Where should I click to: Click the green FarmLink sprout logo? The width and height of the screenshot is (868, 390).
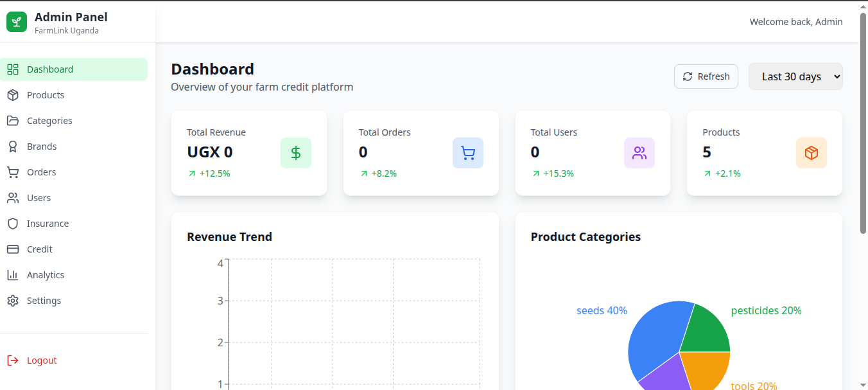point(17,22)
